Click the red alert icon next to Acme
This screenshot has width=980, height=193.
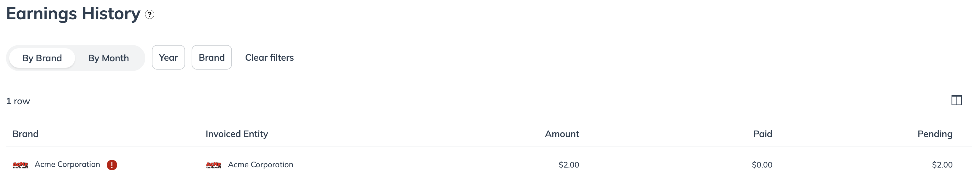coord(112,165)
